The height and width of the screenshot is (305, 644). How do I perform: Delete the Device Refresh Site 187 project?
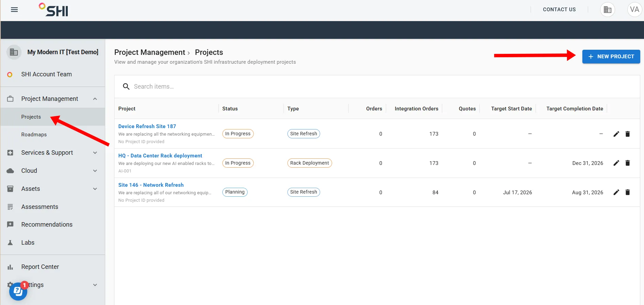[628, 134]
